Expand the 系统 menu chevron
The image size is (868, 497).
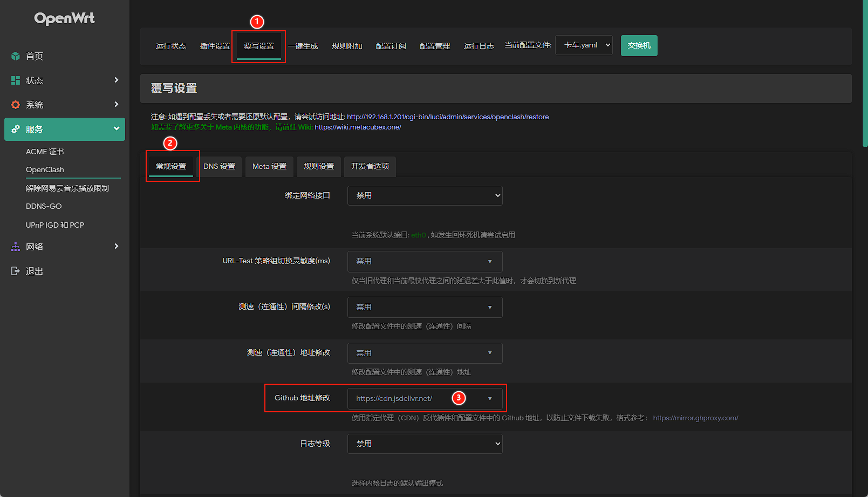[116, 104]
